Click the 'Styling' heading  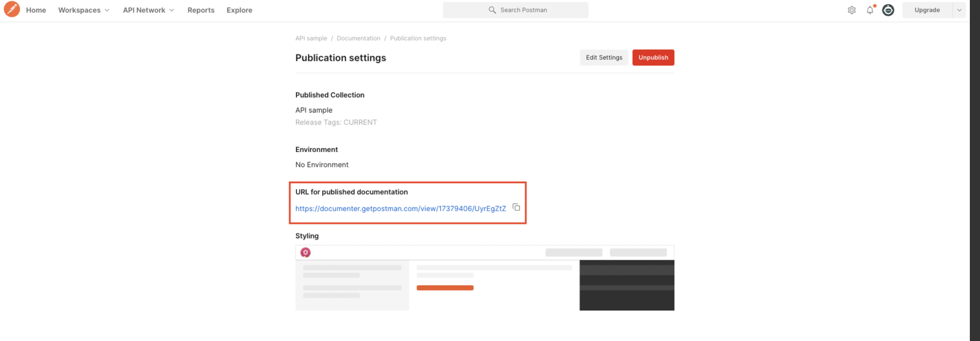(307, 236)
